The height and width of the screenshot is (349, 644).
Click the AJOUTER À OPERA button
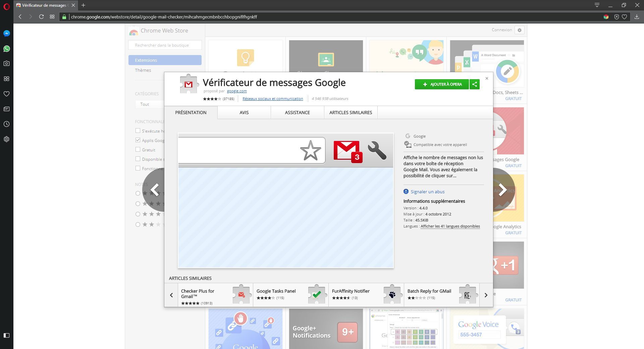click(x=442, y=84)
